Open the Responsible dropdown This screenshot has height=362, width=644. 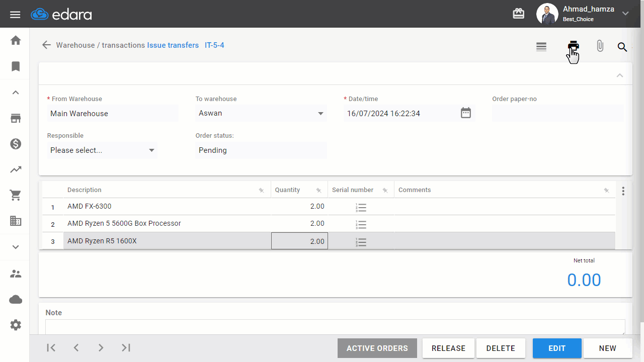tap(102, 150)
